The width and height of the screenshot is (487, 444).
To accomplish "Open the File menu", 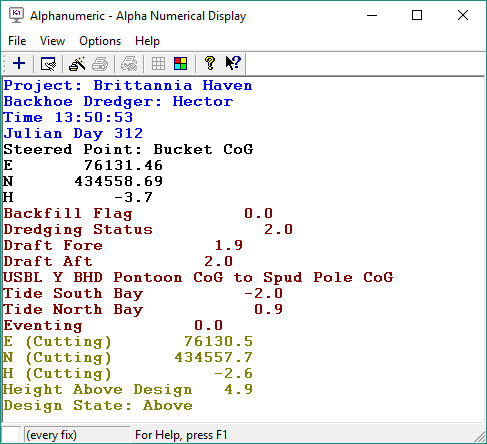I will coord(17,41).
